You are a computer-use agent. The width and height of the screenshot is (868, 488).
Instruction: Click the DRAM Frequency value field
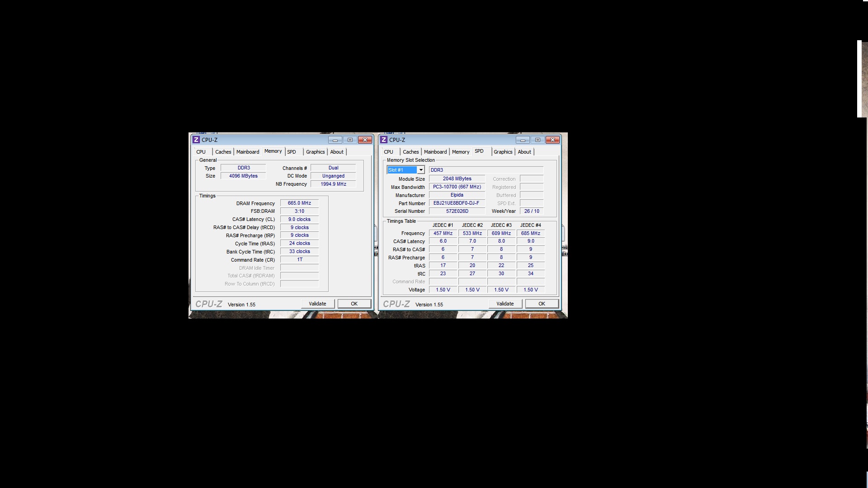(x=299, y=203)
